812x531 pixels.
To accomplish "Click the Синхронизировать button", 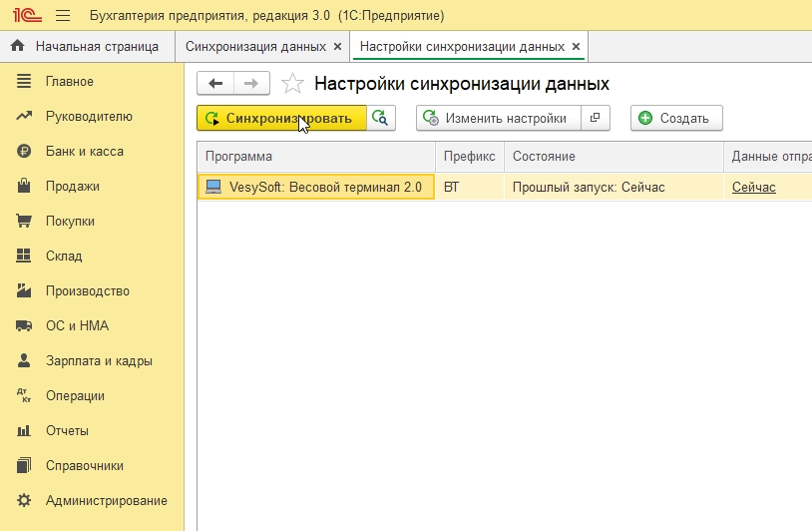I will (x=281, y=118).
